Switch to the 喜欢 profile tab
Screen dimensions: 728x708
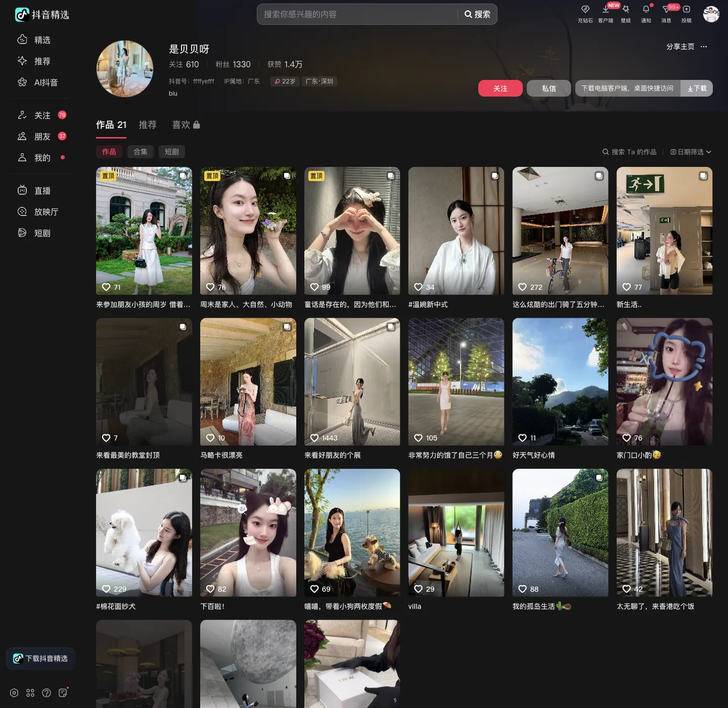coord(186,125)
